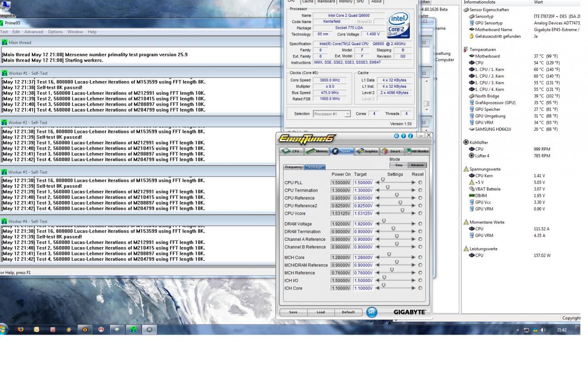Open the Help menu in Prime95

point(92,32)
